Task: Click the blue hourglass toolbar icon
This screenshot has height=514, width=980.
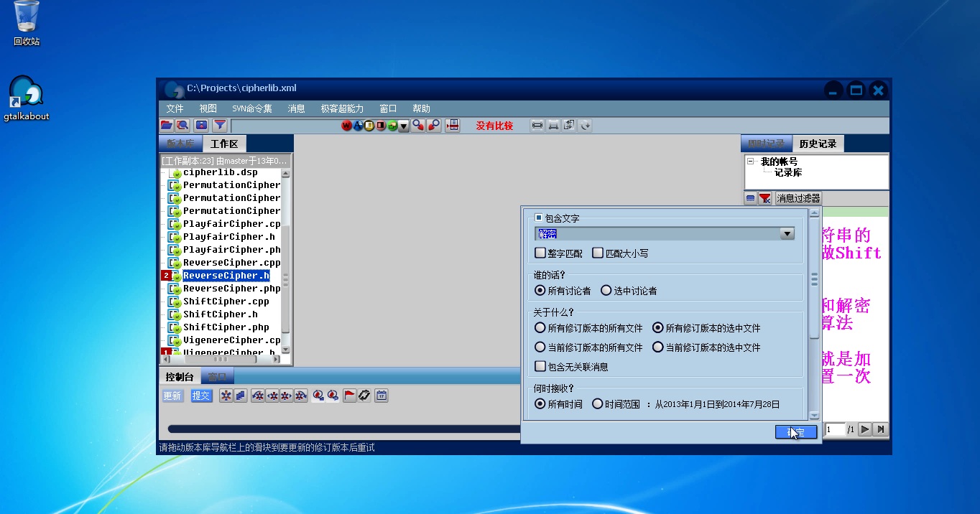Action: 201,126
